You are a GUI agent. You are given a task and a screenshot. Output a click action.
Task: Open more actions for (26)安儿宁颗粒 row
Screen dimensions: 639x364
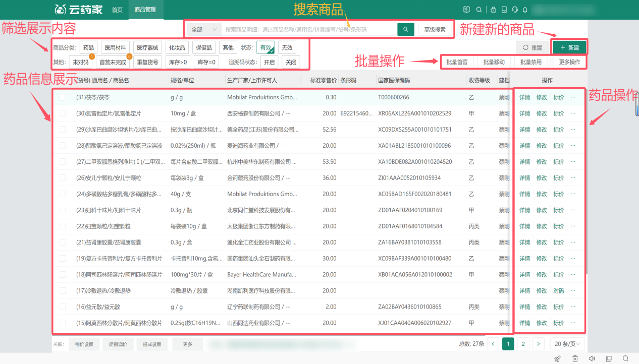pyautogui.click(x=573, y=178)
